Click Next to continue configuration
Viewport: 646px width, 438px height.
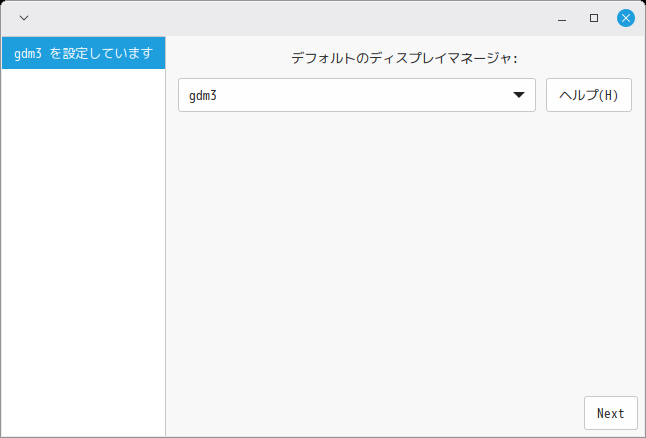[610, 413]
